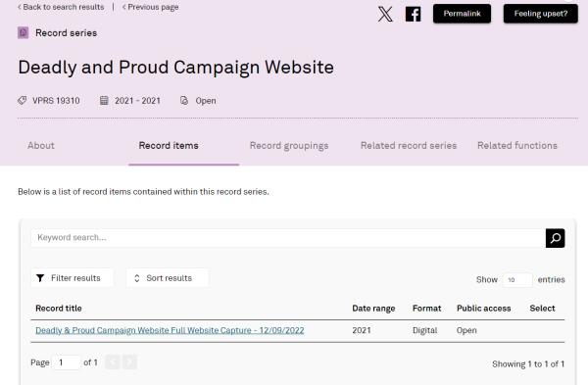Switch to the About tab
This screenshot has width=588, height=385.
[41, 145]
